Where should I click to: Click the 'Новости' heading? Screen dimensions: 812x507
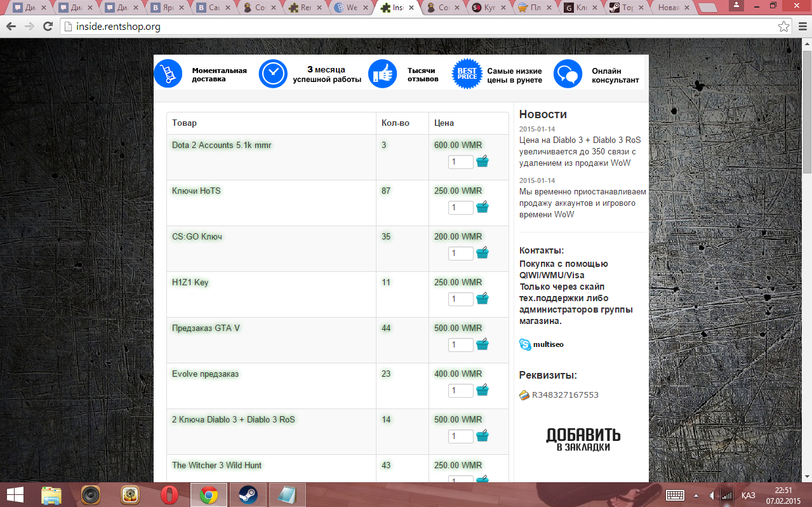(543, 114)
